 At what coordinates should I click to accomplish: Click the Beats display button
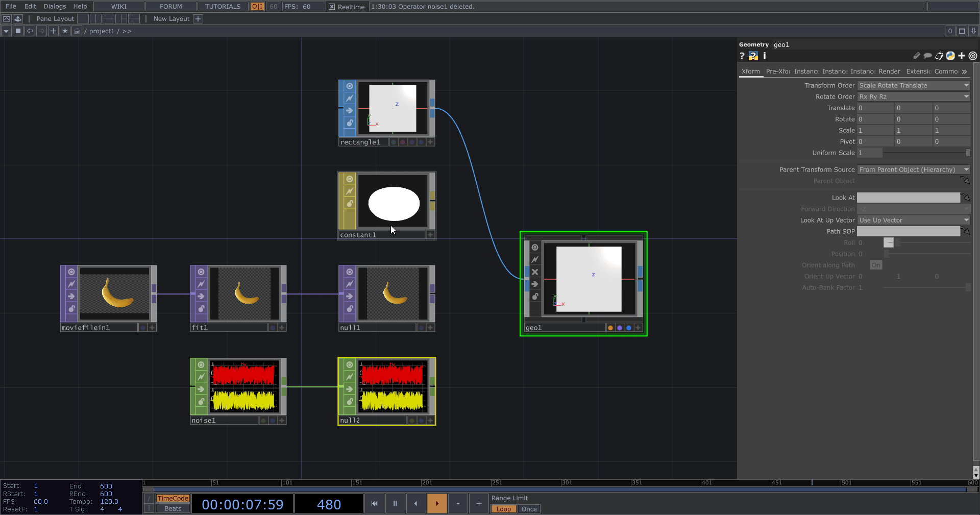(173, 508)
